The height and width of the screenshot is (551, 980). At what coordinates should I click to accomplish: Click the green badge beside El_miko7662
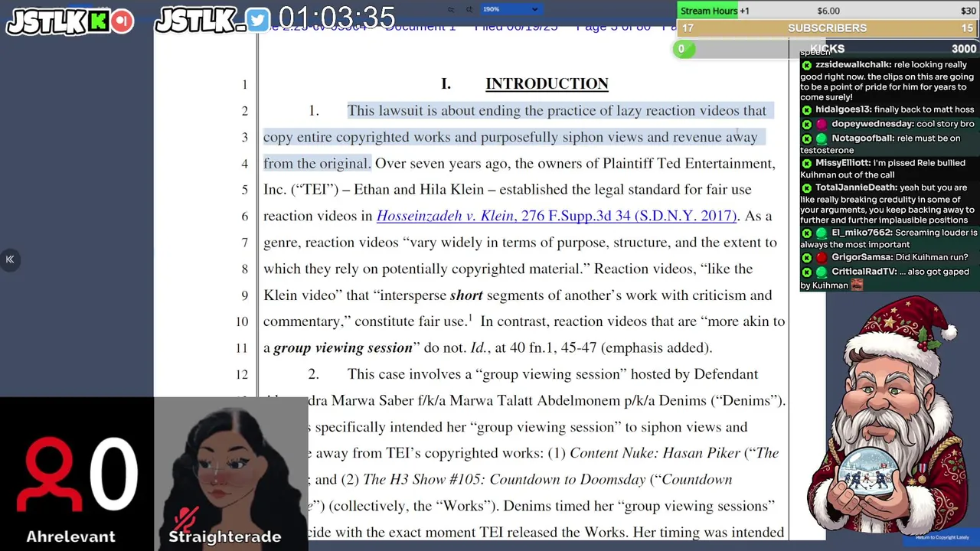click(x=822, y=233)
